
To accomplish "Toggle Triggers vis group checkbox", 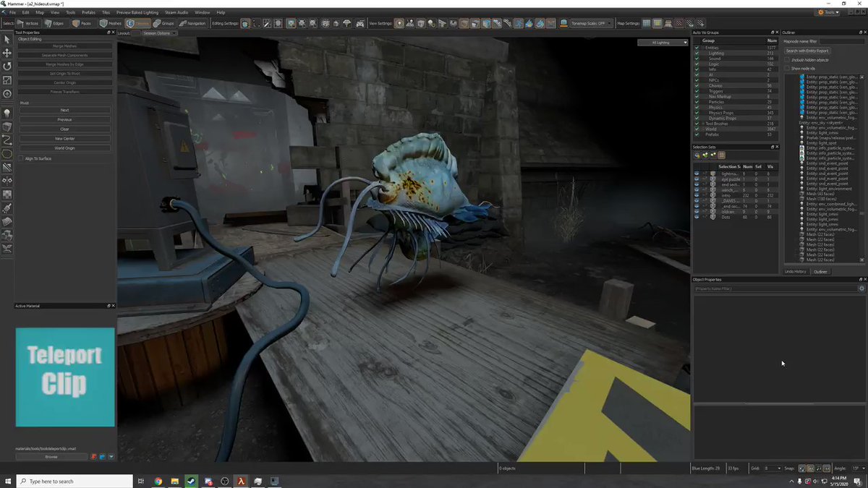I will pos(697,91).
